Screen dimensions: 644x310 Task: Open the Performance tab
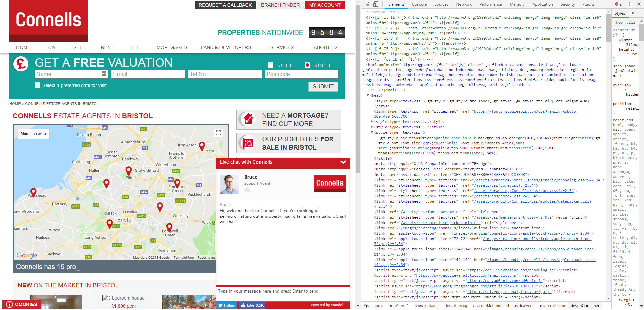(x=490, y=4)
